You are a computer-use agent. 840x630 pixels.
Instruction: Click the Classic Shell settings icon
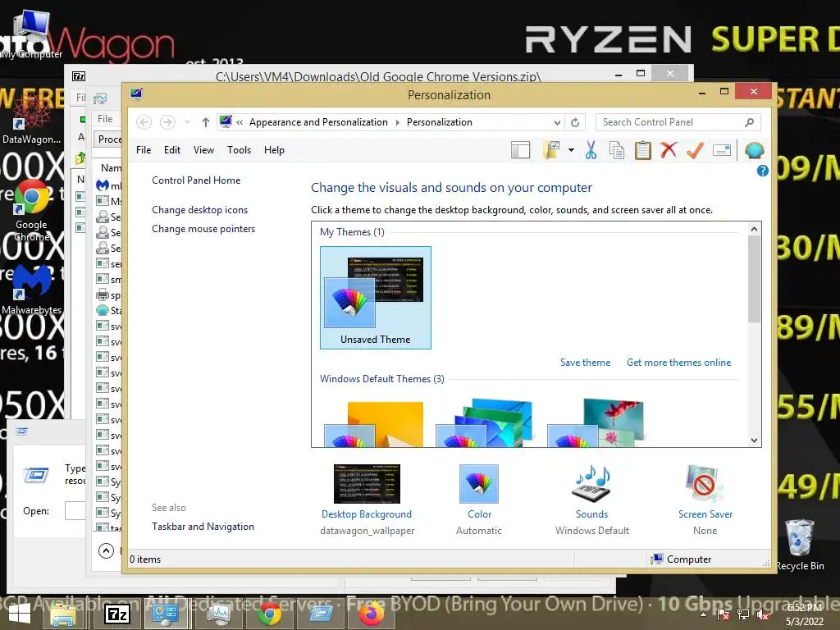[x=754, y=151]
